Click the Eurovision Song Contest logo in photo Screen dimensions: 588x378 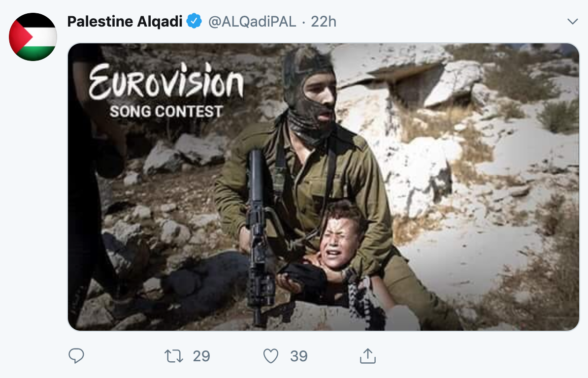(166, 91)
